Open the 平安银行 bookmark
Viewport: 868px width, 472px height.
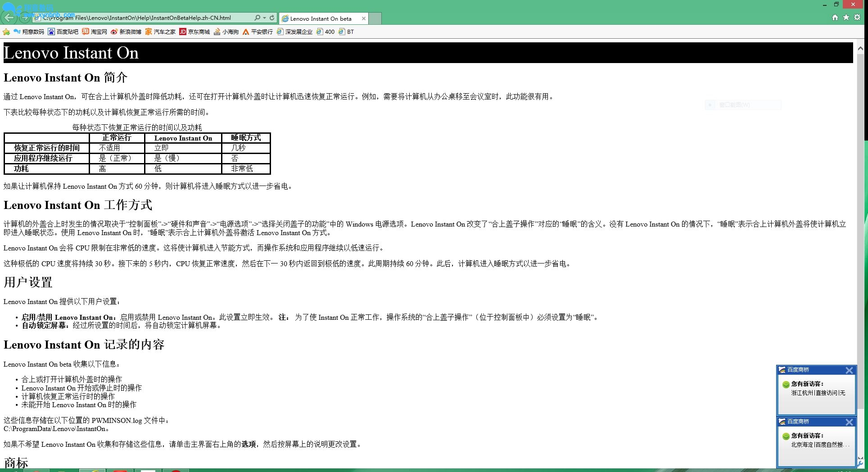click(x=258, y=32)
